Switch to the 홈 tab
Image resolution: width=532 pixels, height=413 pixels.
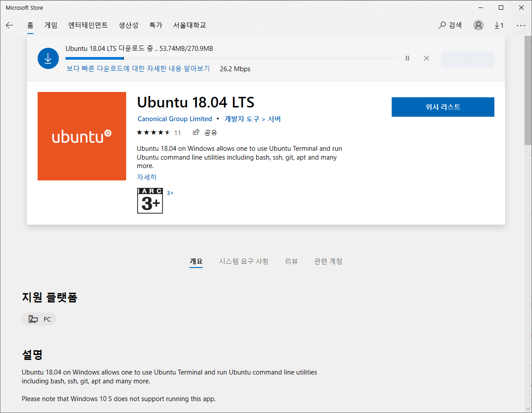[x=30, y=25]
